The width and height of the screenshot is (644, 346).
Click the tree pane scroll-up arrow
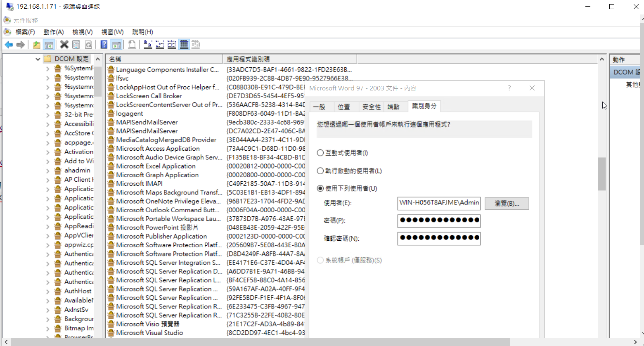coord(98,59)
